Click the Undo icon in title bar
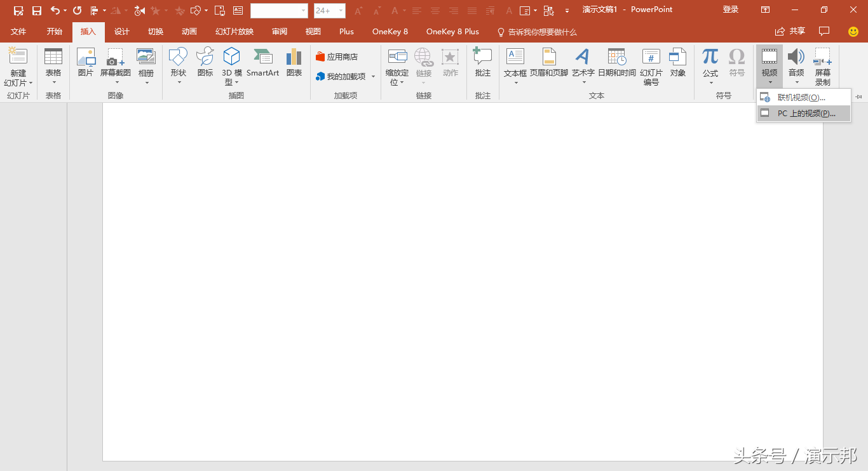Screen dimensions: 868x471 (55, 10)
